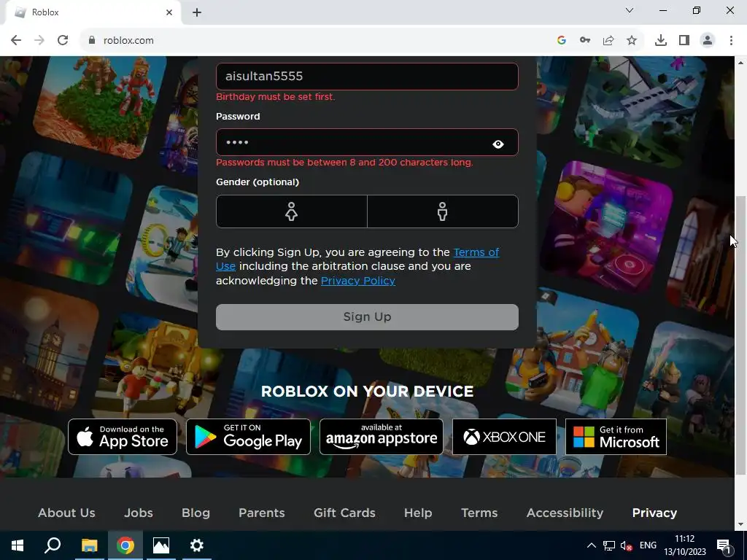Screen dimensions: 747x560
Task: Switch to Chrome in the taskbar
Action: click(125, 545)
